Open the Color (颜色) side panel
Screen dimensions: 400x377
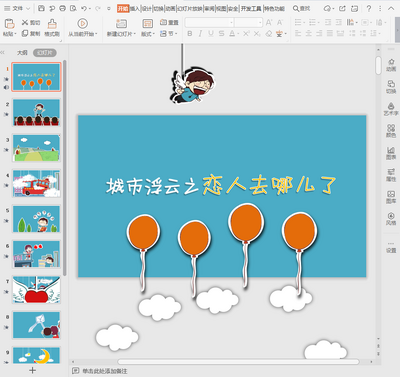point(391,131)
